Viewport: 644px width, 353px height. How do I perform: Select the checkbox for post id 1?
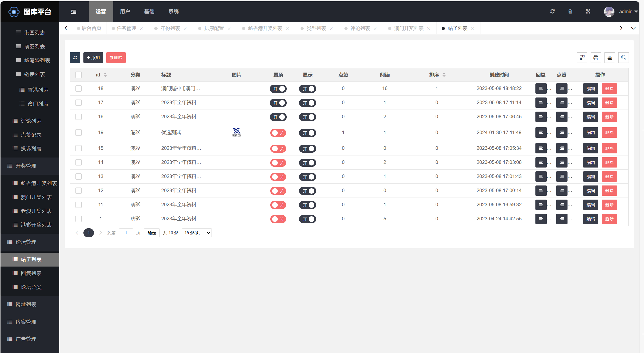[79, 219]
